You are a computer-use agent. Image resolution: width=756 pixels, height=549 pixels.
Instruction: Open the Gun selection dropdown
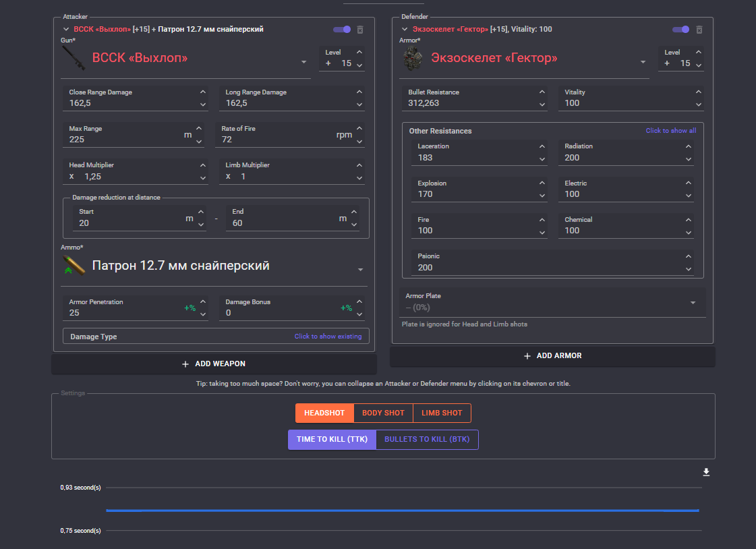[303, 62]
